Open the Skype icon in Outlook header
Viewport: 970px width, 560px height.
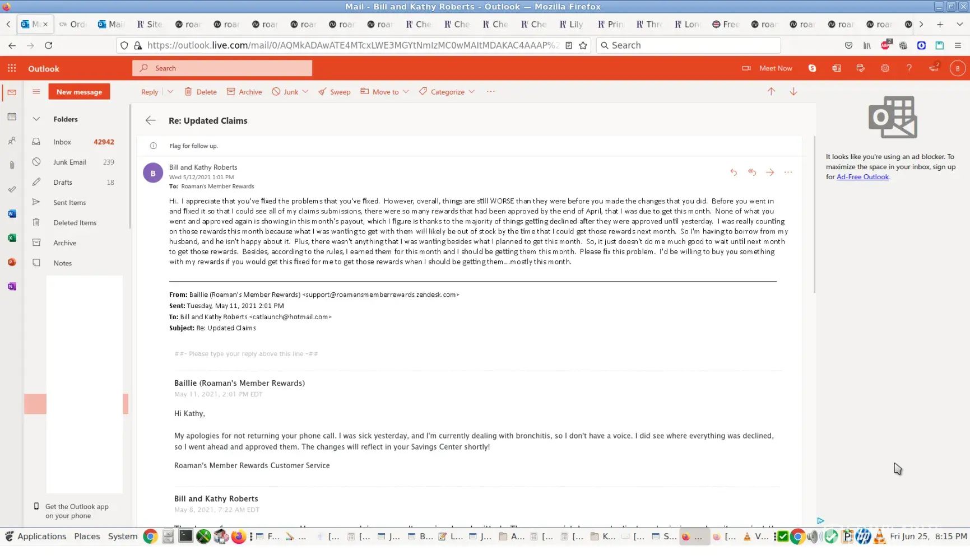pos(812,68)
